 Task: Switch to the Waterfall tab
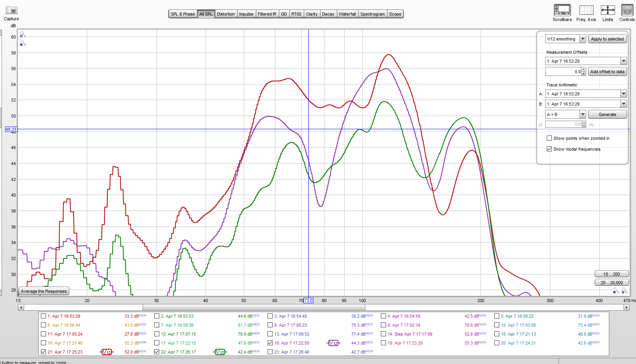point(347,14)
